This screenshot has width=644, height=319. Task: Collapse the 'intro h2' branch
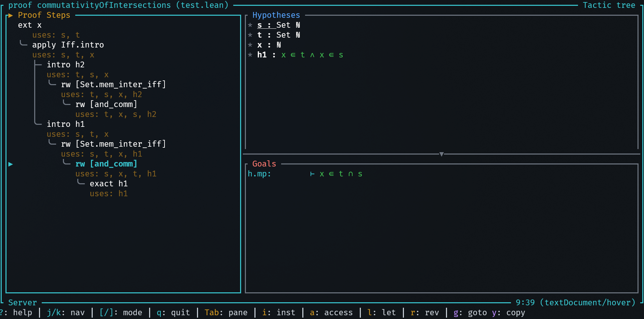pyautogui.click(x=38, y=65)
